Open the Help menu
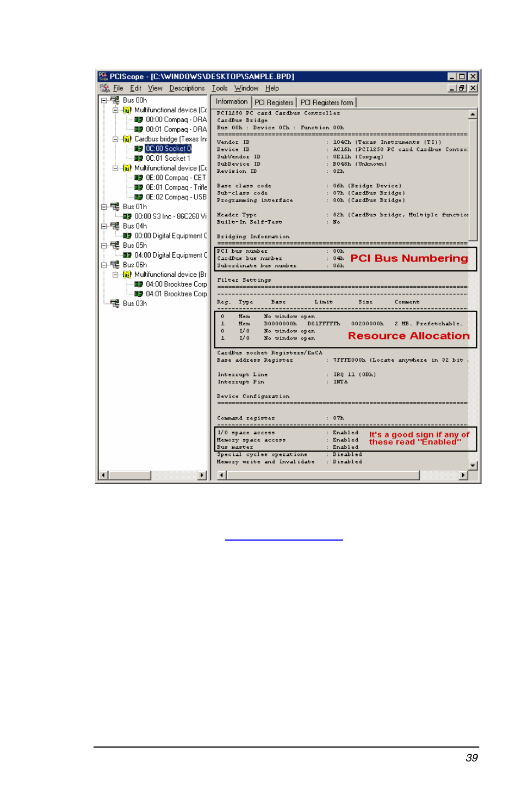This screenshot has height=812, width=525. pyautogui.click(x=272, y=88)
